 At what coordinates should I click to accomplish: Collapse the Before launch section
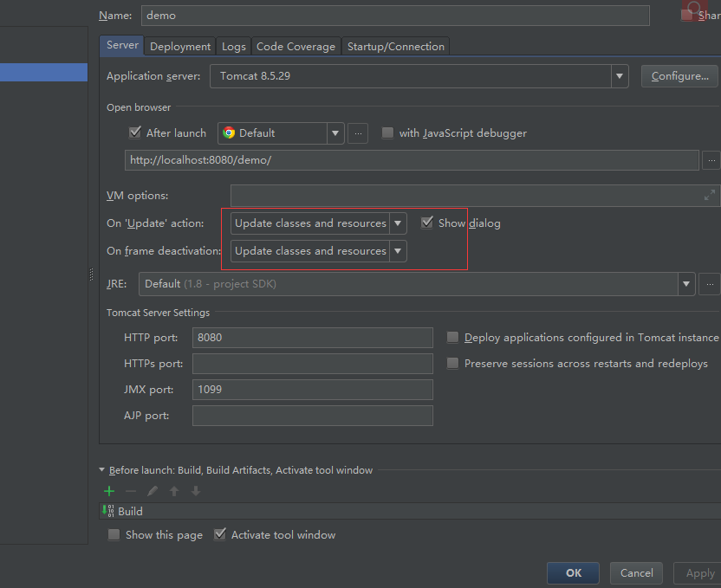[x=102, y=470]
